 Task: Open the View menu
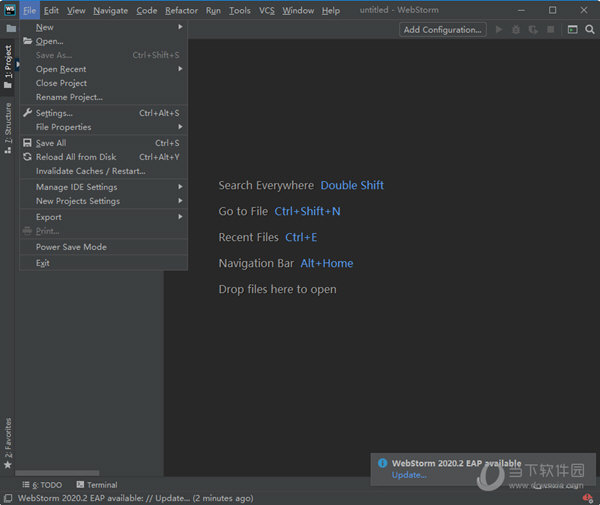[x=76, y=10]
